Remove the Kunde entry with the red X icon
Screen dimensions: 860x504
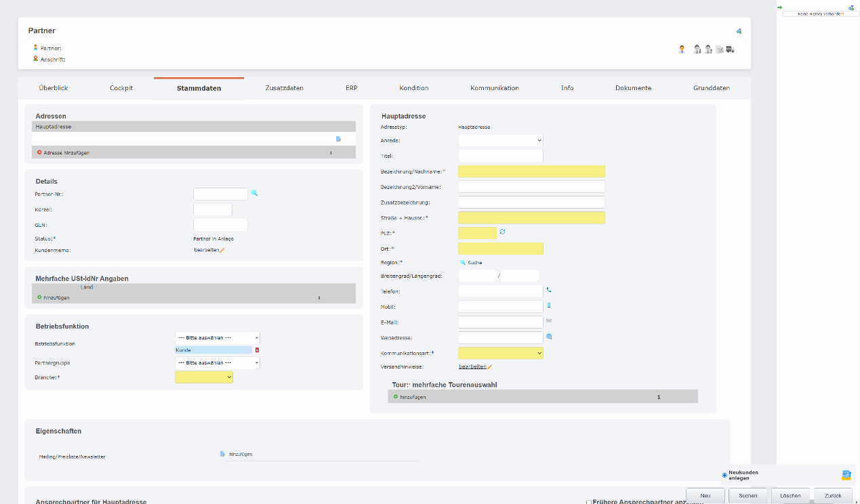click(x=257, y=350)
